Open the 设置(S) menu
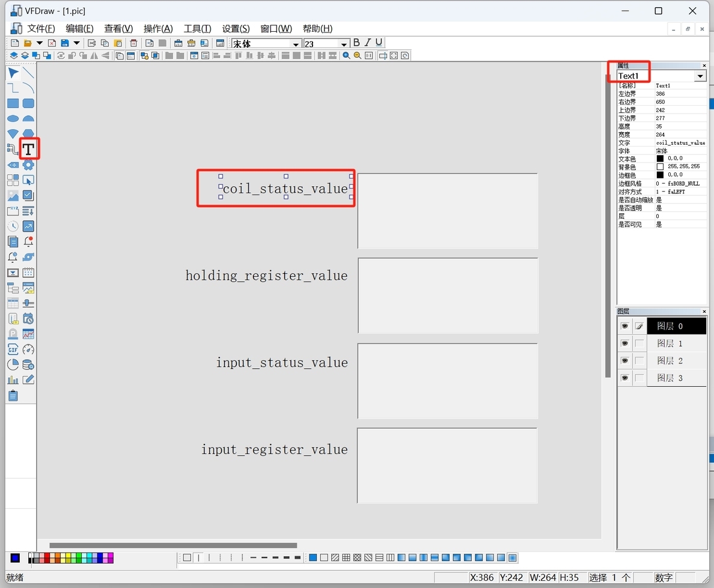The height and width of the screenshot is (588, 714). 236,29
